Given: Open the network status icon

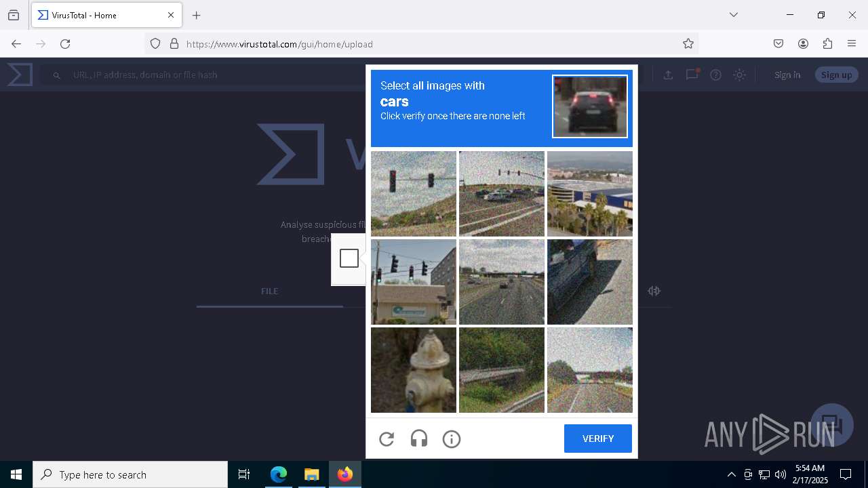Looking at the screenshot, I should click(x=764, y=474).
